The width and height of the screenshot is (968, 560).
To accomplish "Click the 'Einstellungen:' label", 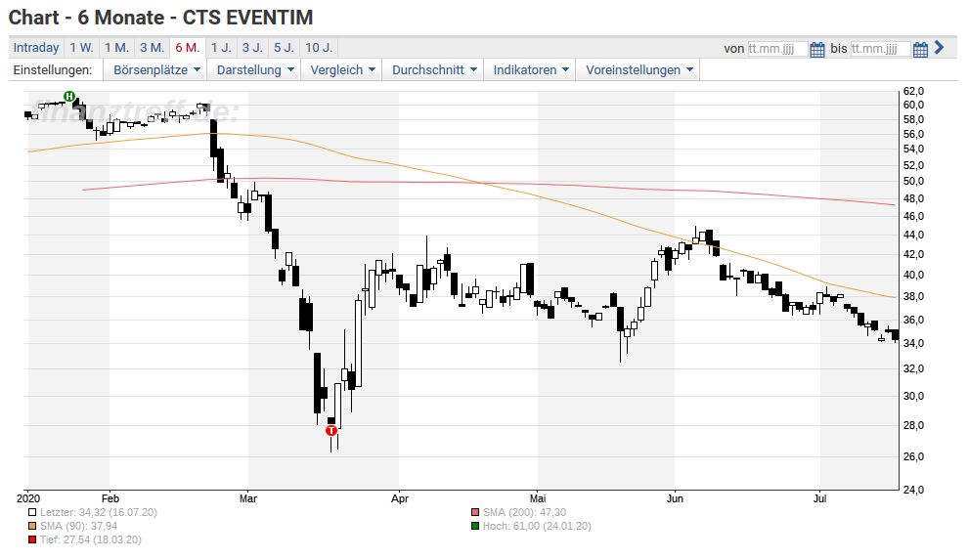I will coord(53,69).
